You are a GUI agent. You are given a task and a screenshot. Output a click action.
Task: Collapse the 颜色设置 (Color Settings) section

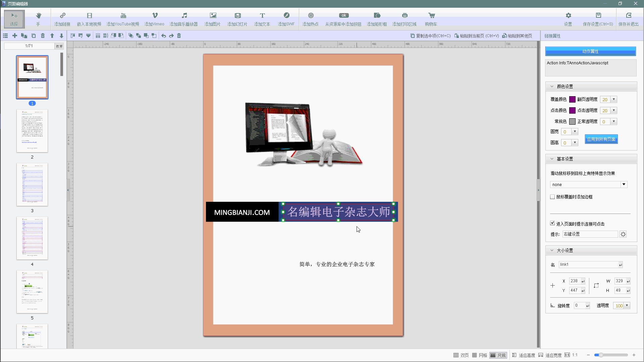tap(552, 86)
